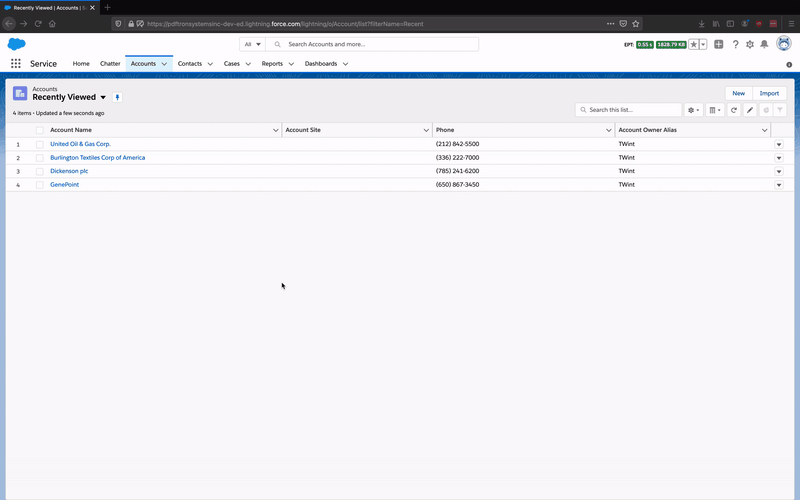Expand the Cases tab chevron menu
Image resolution: width=800 pixels, height=500 pixels.
[248, 64]
